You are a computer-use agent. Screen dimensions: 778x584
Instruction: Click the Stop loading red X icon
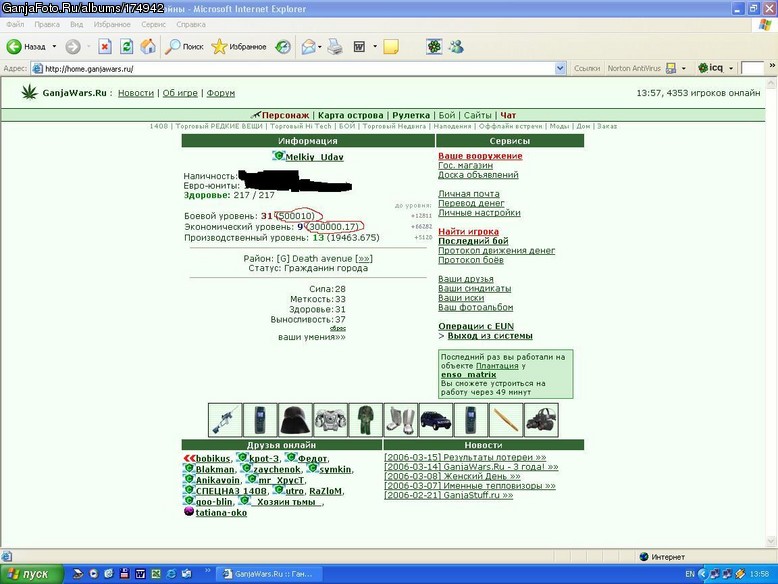(105, 47)
